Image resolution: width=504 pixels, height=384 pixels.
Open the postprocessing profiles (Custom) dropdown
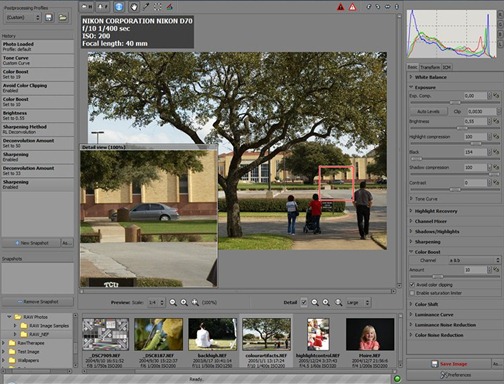click(x=22, y=17)
